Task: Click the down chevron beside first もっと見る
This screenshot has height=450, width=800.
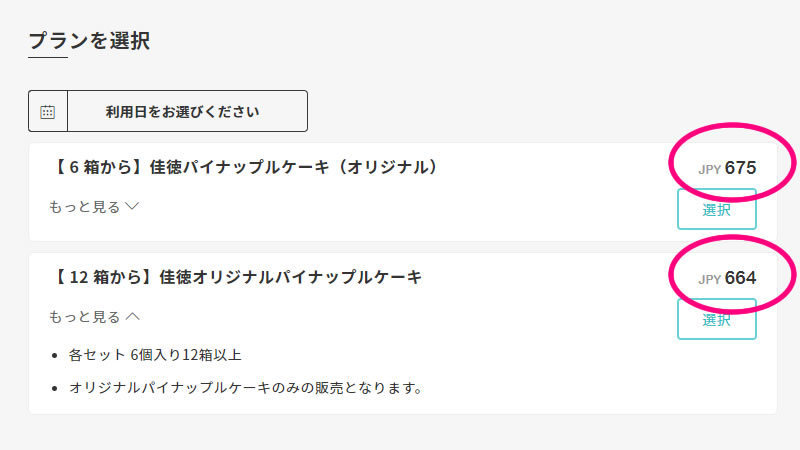Action: 132,206
